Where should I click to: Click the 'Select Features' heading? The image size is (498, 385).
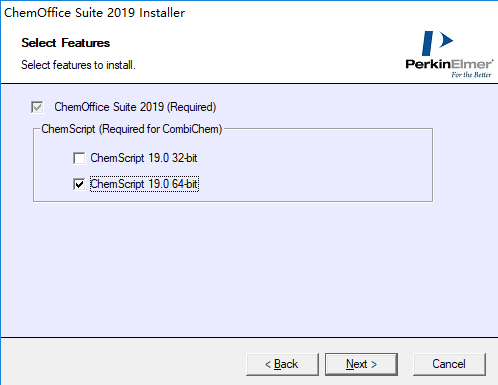pyautogui.click(x=66, y=43)
